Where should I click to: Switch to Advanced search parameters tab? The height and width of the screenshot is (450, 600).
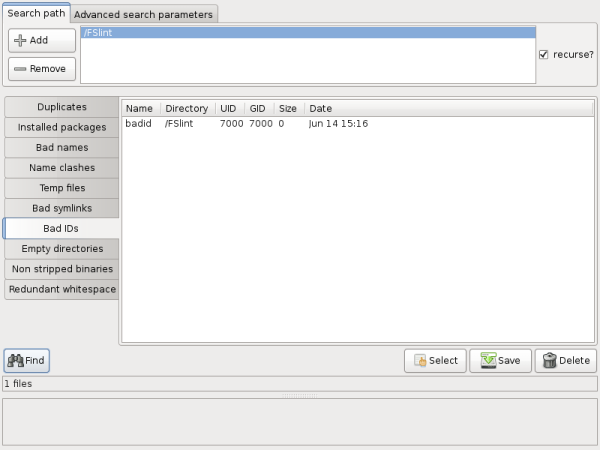click(x=144, y=15)
